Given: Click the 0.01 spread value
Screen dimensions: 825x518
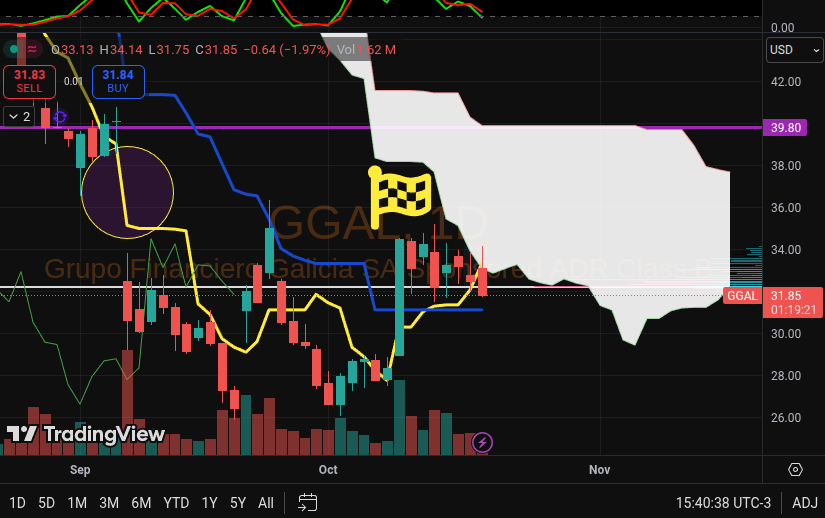Looking at the screenshot, I should point(74,81).
